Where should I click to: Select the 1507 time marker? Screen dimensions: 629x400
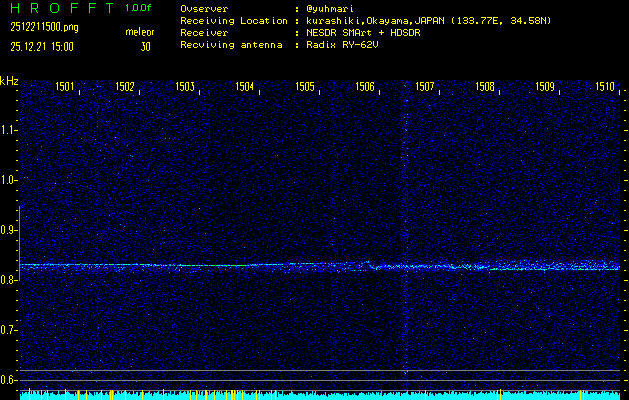coord(425,87)
